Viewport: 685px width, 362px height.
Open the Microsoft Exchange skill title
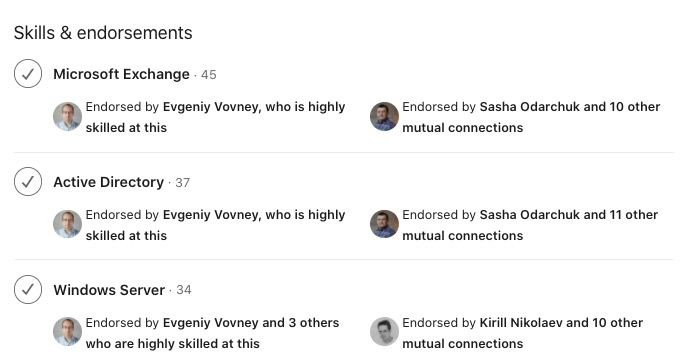121,74
